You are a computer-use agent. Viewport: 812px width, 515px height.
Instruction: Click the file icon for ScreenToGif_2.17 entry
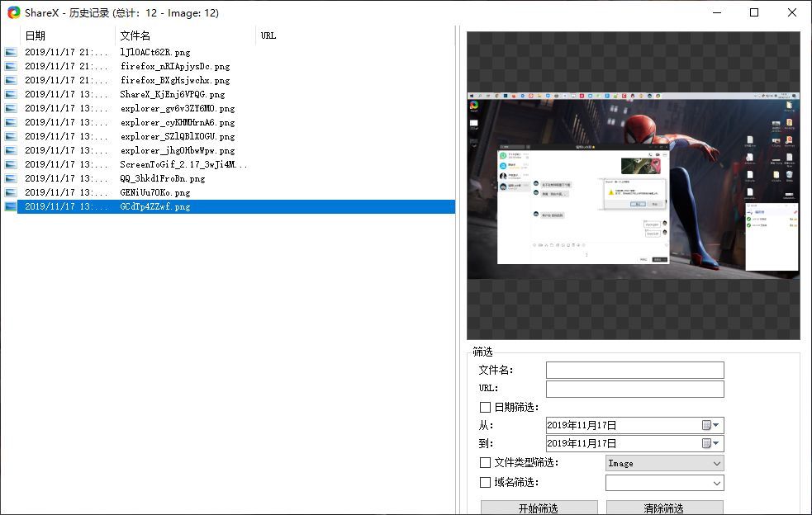(x=11, y=164)
